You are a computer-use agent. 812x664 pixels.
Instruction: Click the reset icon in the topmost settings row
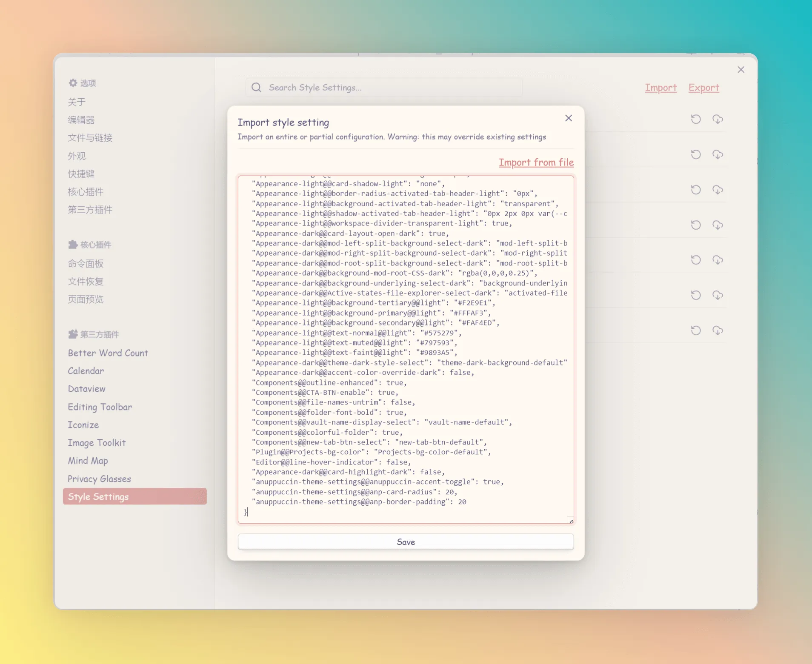coord(696,119)
